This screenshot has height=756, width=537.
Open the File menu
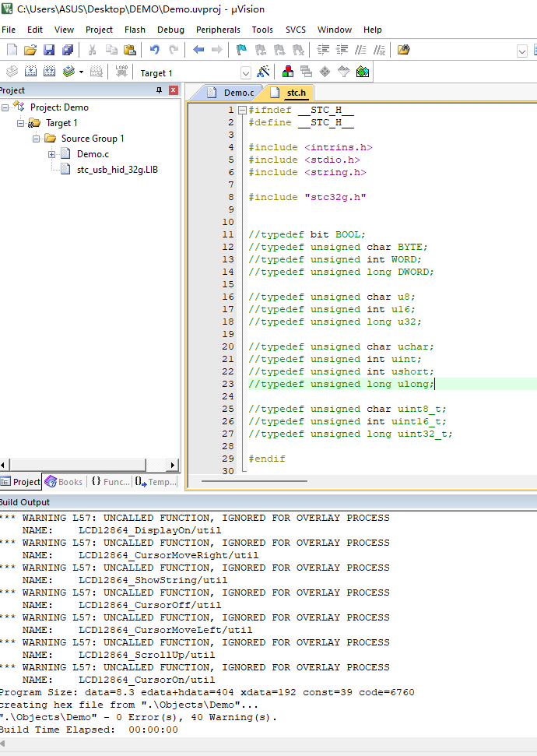point(9,30)
